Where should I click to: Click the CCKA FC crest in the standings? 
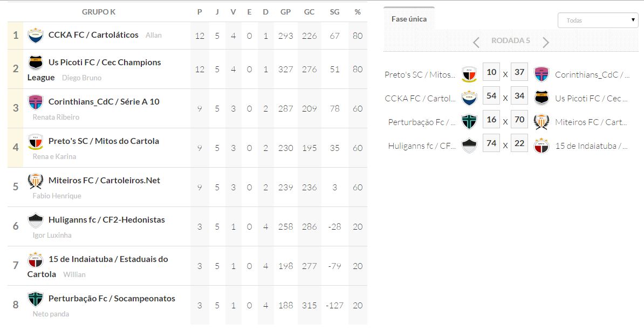tap(36, 35)
